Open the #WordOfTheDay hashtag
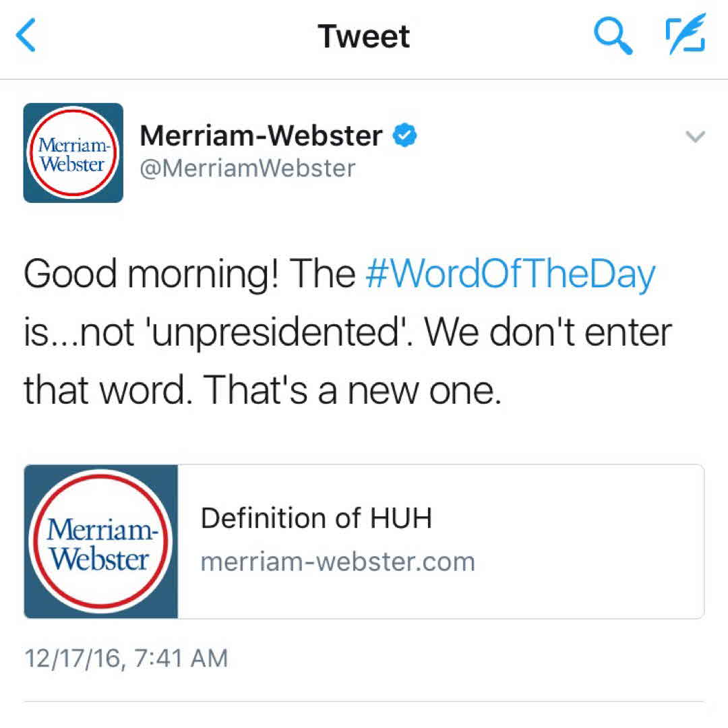This screenshot has width=728, height=728. click(x=510, y=274)
